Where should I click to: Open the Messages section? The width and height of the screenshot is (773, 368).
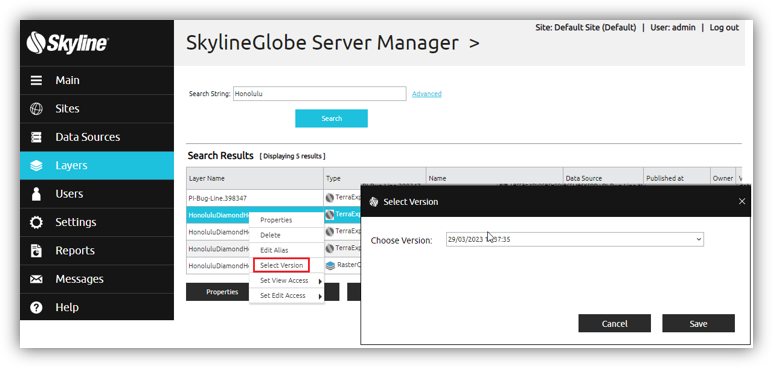pos(97,279)
